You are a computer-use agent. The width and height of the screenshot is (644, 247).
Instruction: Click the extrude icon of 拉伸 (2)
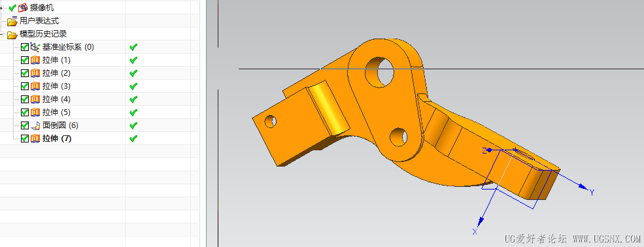[x=35, y=73]
